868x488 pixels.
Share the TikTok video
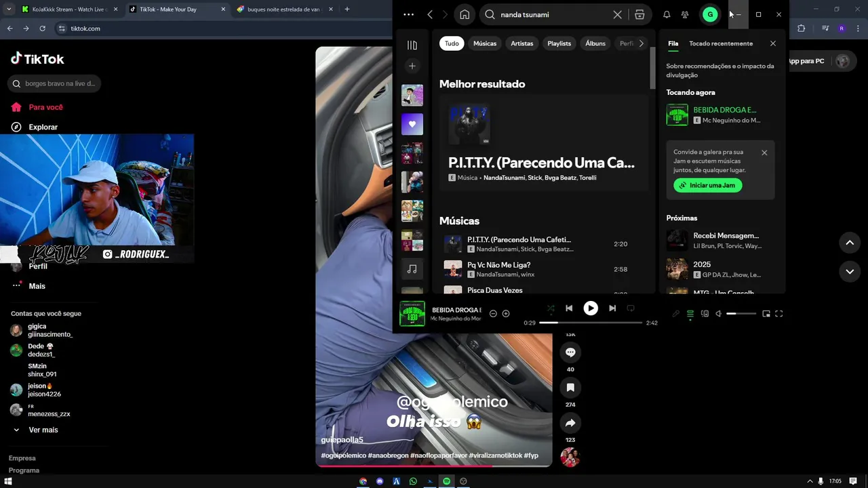click(570, 423)
